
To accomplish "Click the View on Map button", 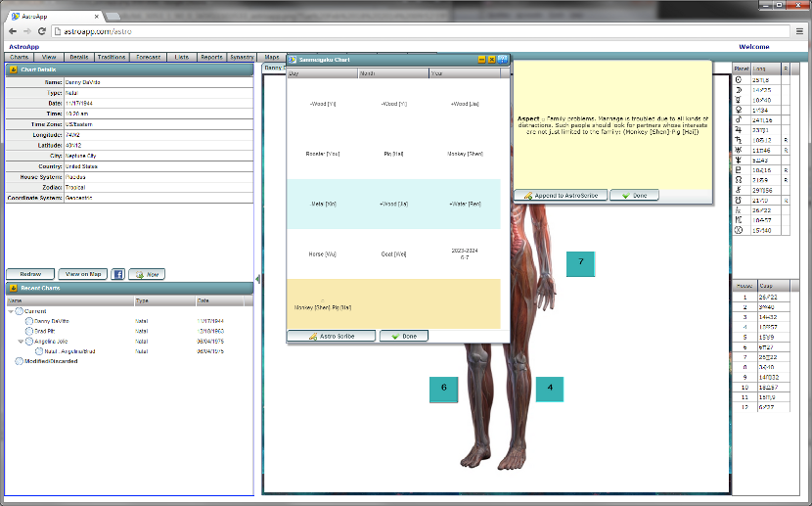I will coord(82,275).
